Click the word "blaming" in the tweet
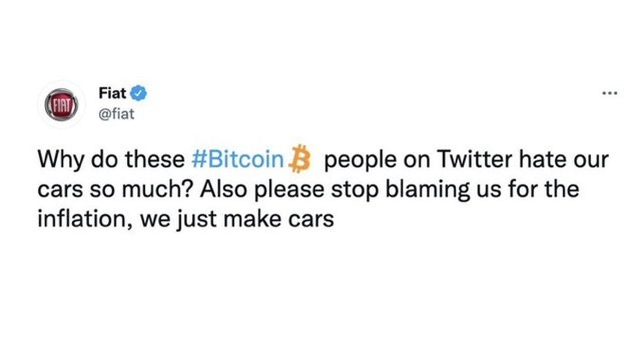This screenshot has width=644, height=361. click(x=434, y=190)
